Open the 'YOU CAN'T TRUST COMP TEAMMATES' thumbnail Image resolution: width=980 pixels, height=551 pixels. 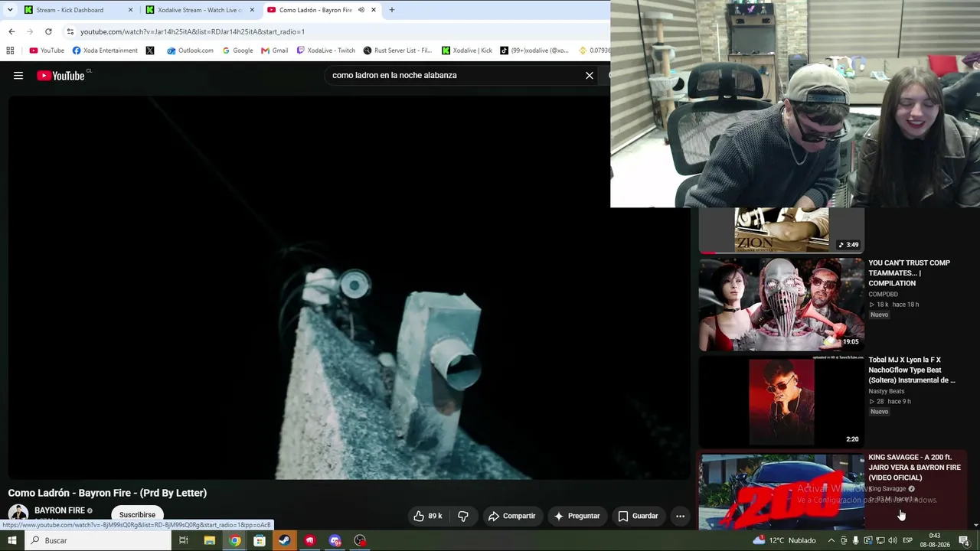[781, 304]
